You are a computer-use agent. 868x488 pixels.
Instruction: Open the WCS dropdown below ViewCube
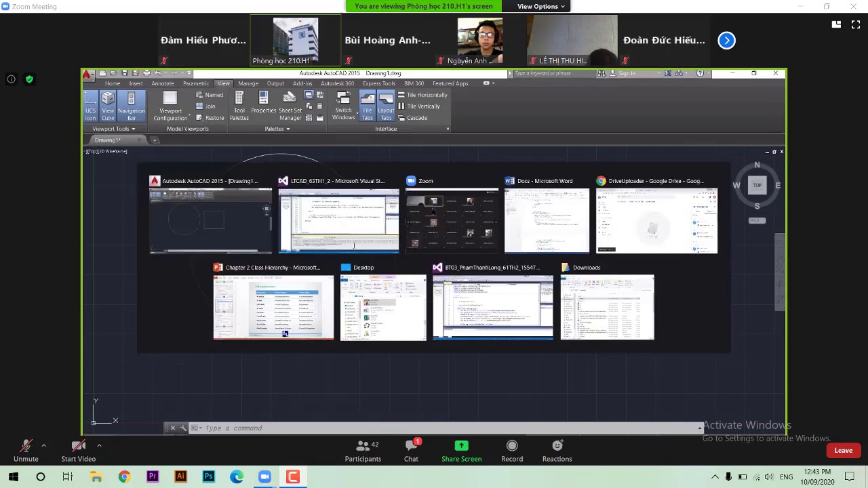point(757,220)
